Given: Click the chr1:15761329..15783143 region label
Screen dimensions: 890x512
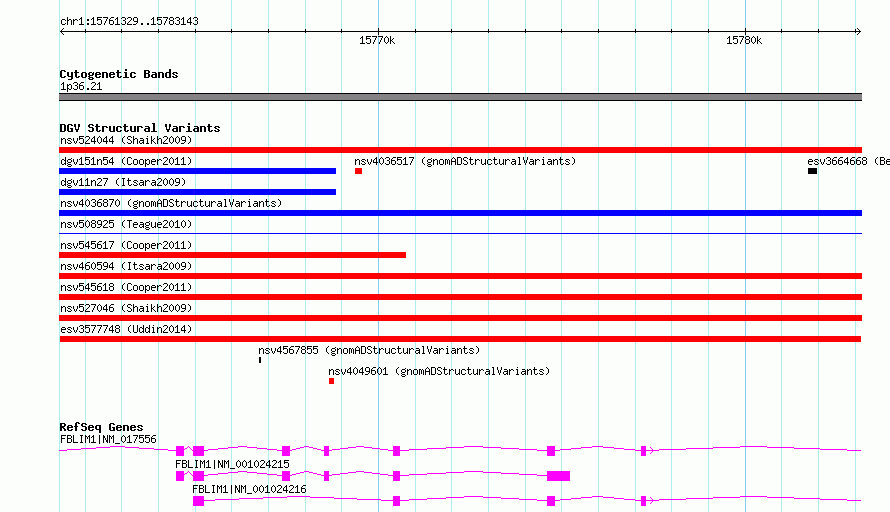Looking at the screenshot, I should tap(129, 21).
